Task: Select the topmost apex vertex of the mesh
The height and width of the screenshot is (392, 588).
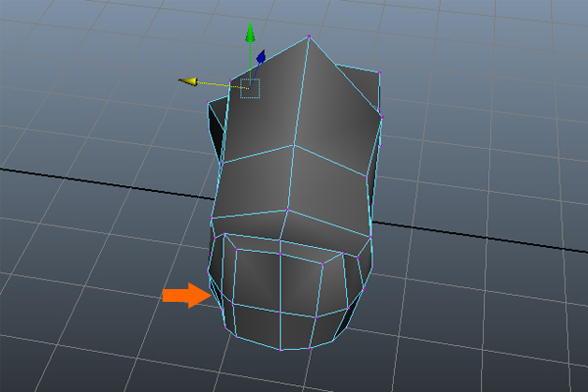Action: 309,36
